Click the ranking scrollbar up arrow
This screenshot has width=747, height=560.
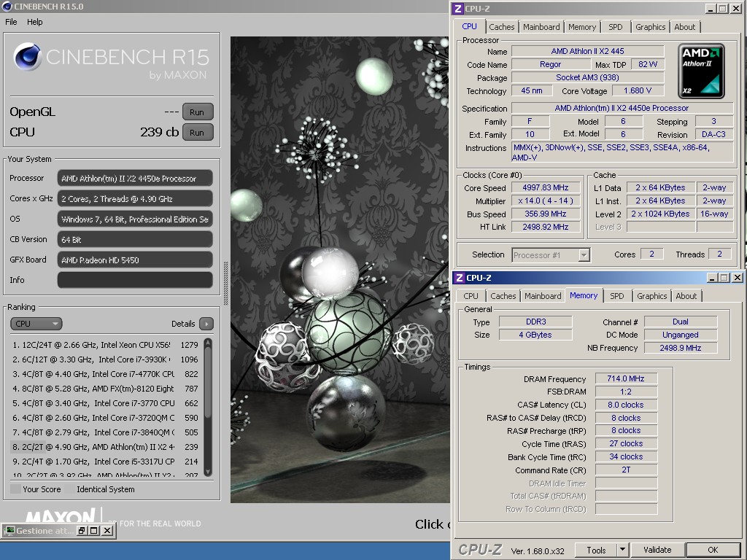tap(208, 343)
